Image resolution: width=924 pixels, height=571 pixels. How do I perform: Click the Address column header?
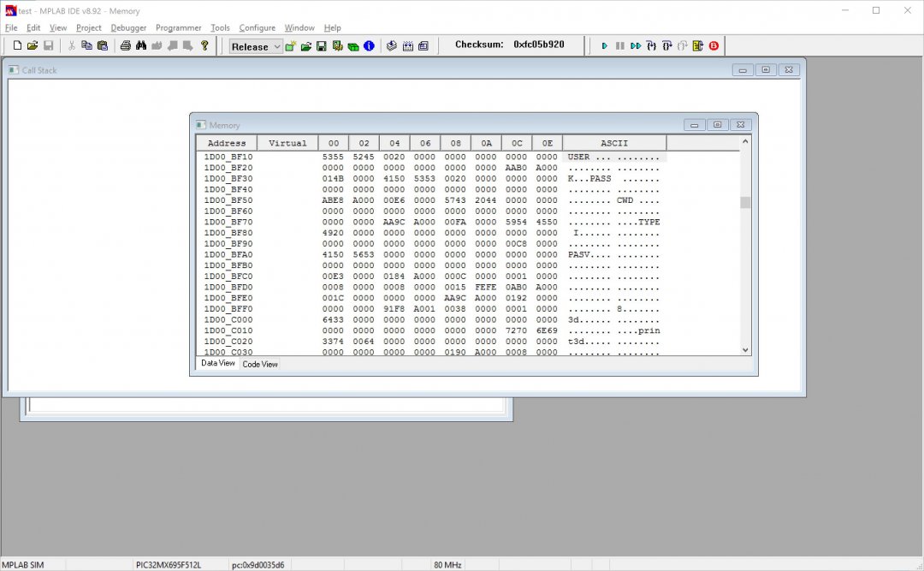tap(227, 143)
